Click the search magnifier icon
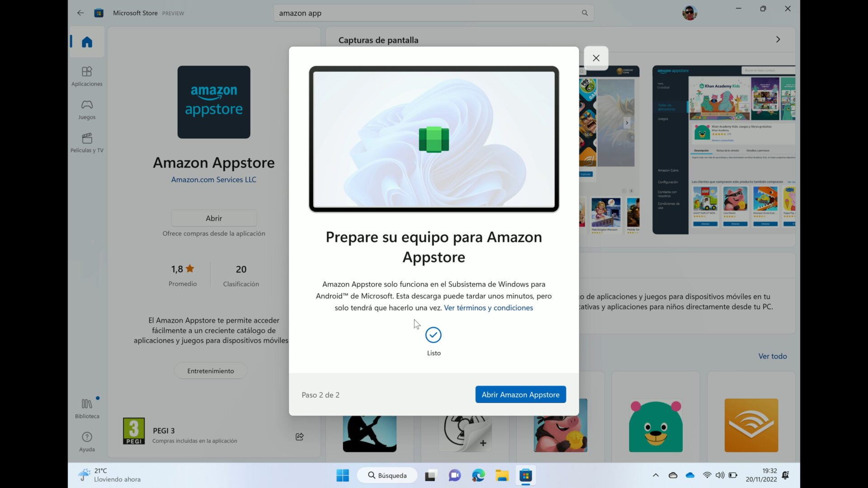Image resolution: width=868 pixels, height=488 pixels. [x=584, y=13]
